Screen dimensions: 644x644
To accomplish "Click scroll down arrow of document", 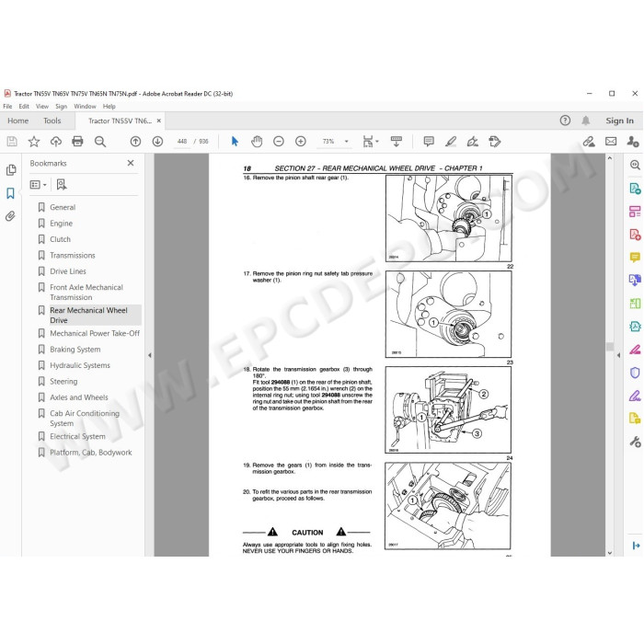I will (609, 553).
